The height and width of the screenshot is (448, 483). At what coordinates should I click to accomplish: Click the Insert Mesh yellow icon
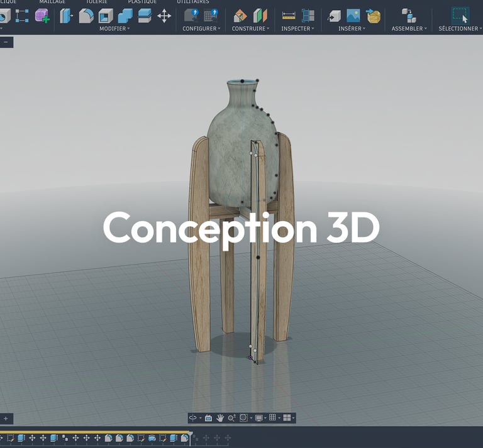374,16
